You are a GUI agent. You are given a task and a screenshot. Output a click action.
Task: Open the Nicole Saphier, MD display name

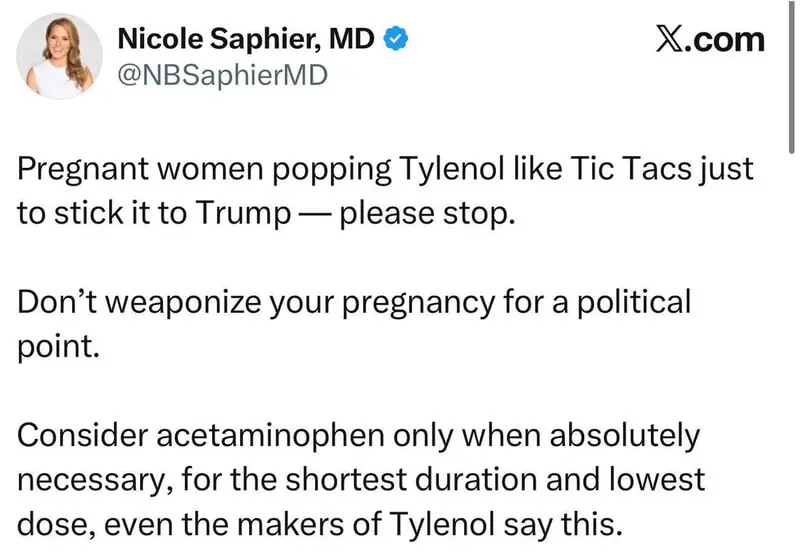(246, 39)
